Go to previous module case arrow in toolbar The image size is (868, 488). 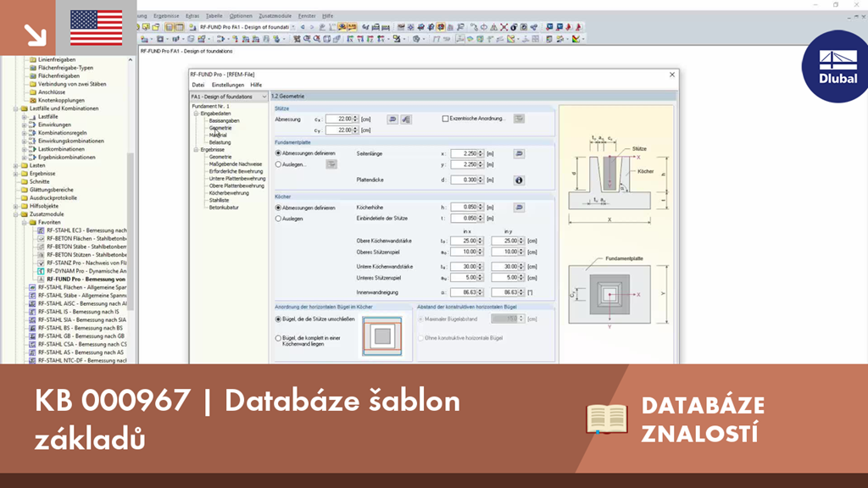[x=303, y=26]
